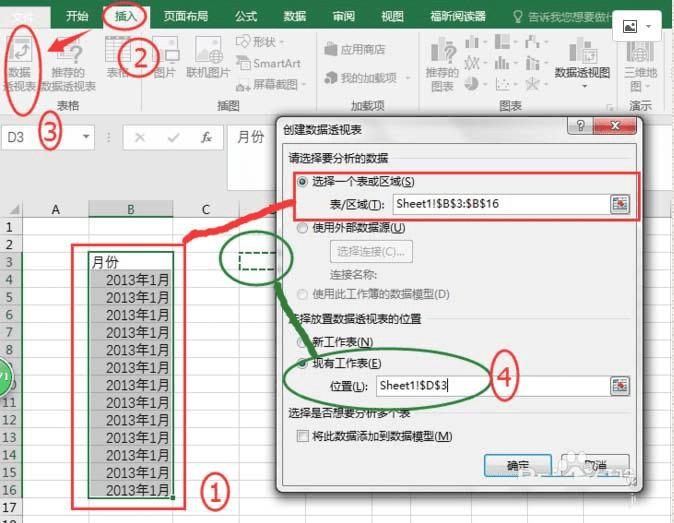The height and width of the screenshot is (523, 674).
Task: Switch to the 公式 tab
Action: (x=246, y=16)
